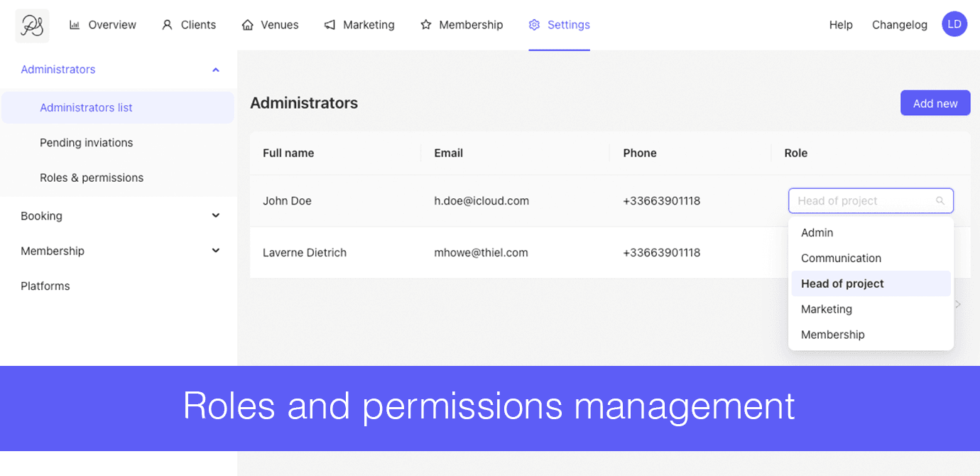
Task: Click the Laverne Dietrich name cell
Action: coord(305,253)
